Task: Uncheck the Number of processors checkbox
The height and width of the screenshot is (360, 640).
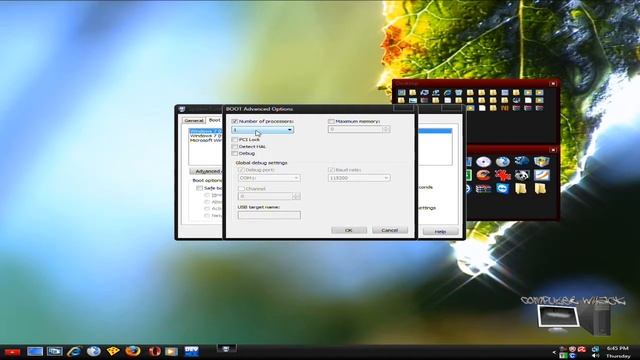Action: (x=234, y=121)
